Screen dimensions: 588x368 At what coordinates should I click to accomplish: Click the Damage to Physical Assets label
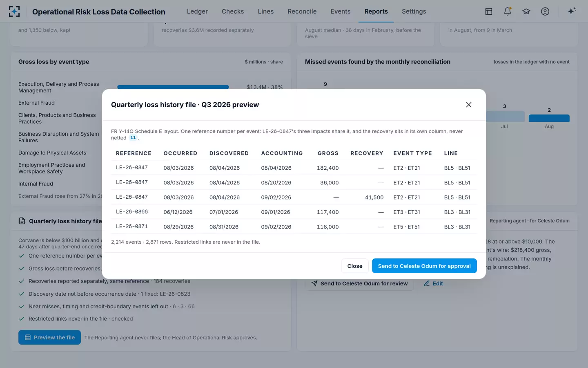click(x=52, y=153)
